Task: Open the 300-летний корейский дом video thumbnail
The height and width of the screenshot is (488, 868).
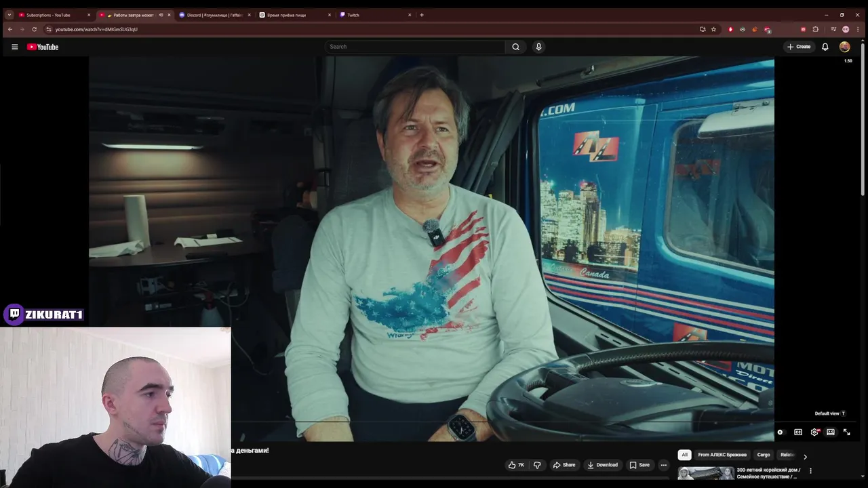Action: pyautogui.click(x=705, y=473)
